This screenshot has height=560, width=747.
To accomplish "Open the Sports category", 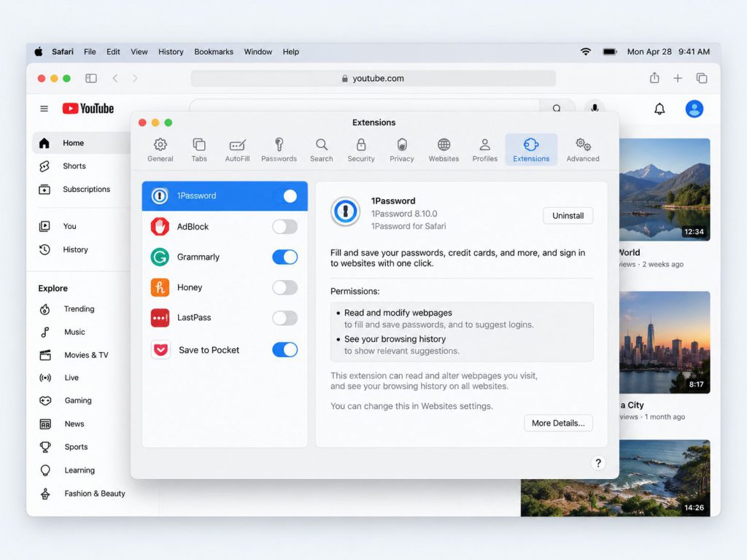I will click(76, 447).
